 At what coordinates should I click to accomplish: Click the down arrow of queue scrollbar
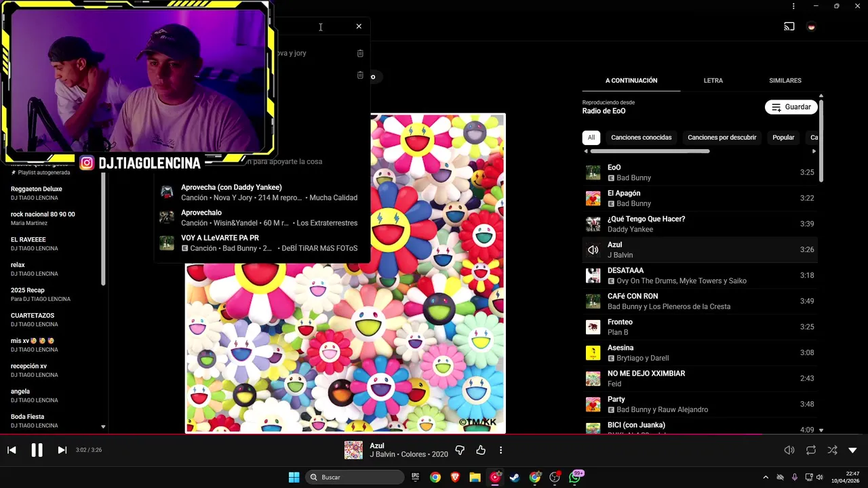pyautogui.click(x=821, y=430)
